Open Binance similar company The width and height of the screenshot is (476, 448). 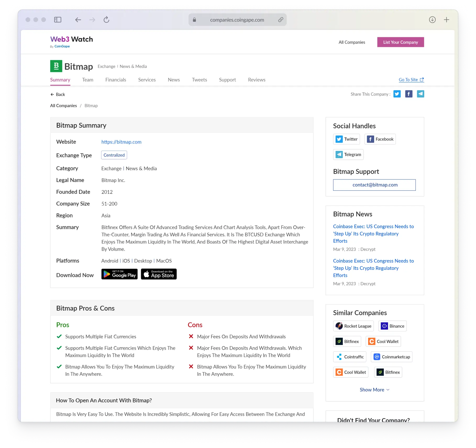392,326
